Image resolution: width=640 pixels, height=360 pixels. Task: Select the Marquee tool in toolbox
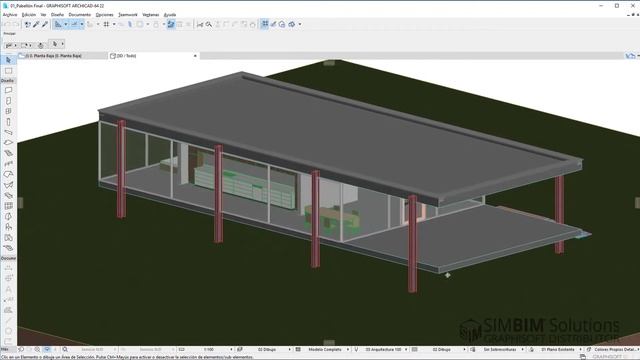(x=8, y=71)
